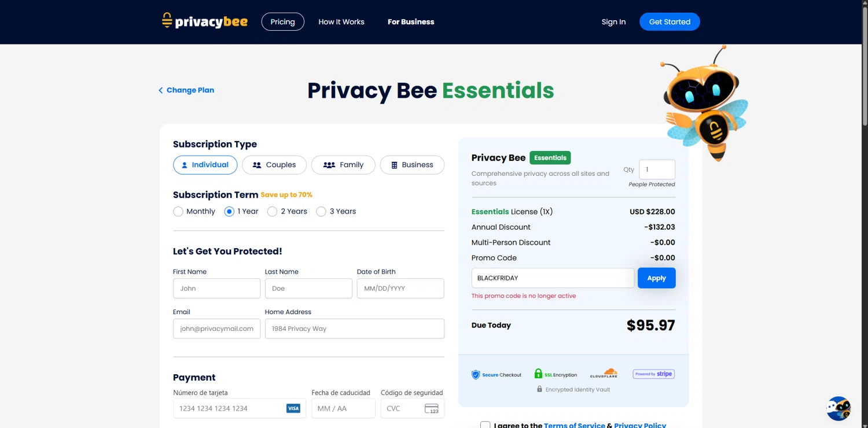Click the BLACKFRIDAY promo code field
The width and height of the screenshot is (868, 428).
pos(553,278)
